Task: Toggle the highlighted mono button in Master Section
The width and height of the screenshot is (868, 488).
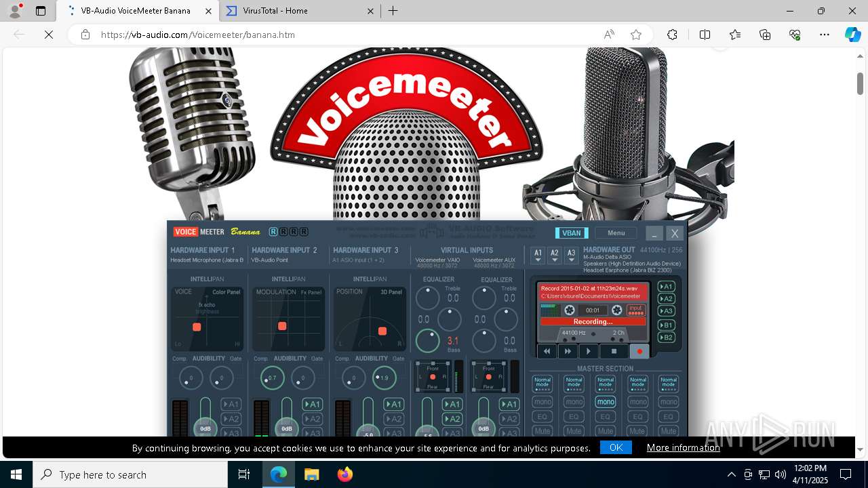Action: pyautogui.click(x=606, y=402)
